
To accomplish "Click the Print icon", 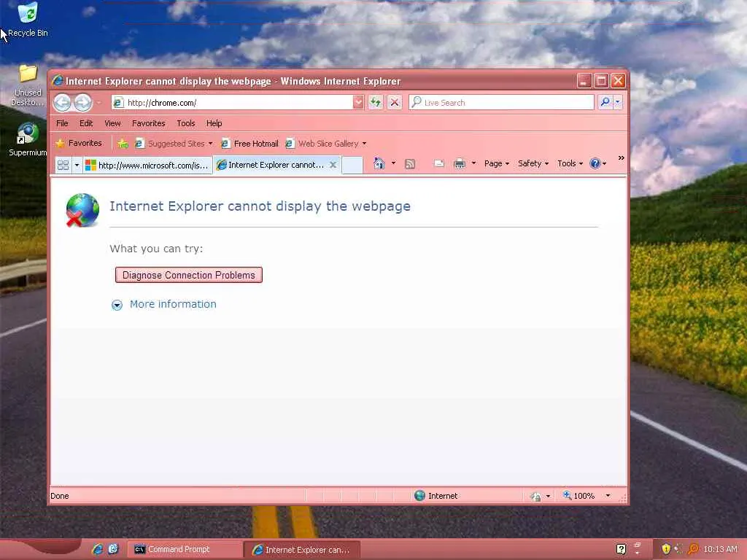I will tap(460, 164).
